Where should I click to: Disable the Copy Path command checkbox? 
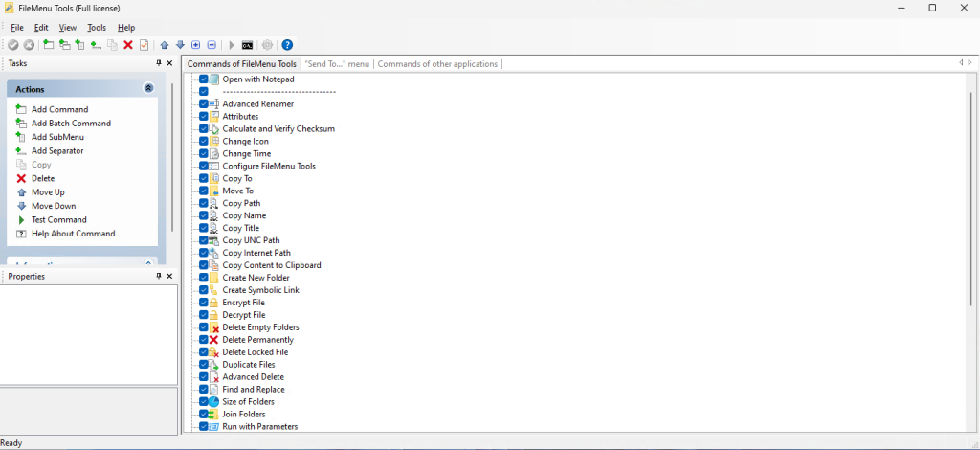click(x=203, y=203)
